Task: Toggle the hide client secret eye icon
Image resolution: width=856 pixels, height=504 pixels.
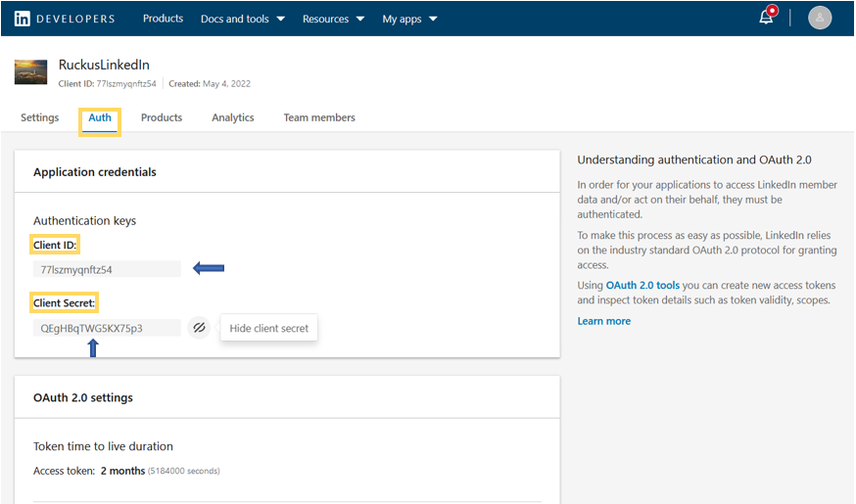Action: [199, 328]
